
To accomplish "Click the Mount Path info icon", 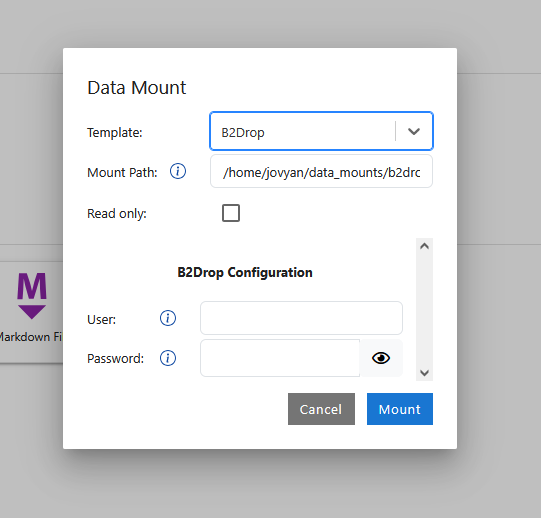I will coord(178,171).
